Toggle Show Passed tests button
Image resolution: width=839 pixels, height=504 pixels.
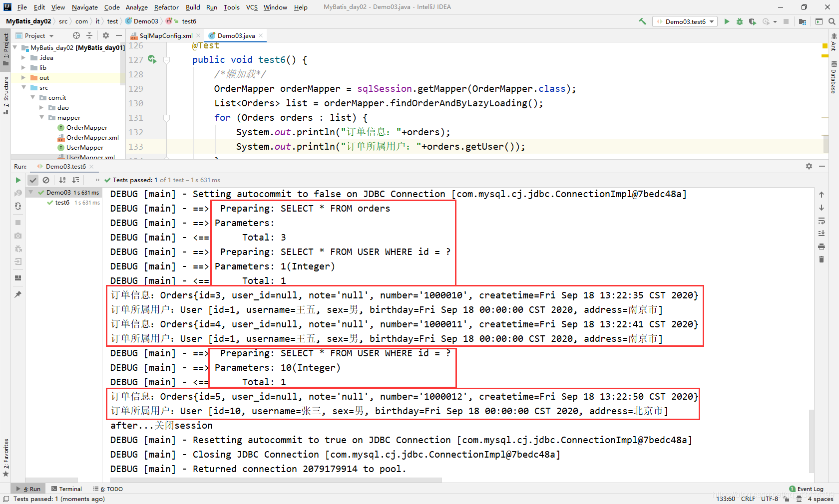pyautogui.click(x=33, y=180)
